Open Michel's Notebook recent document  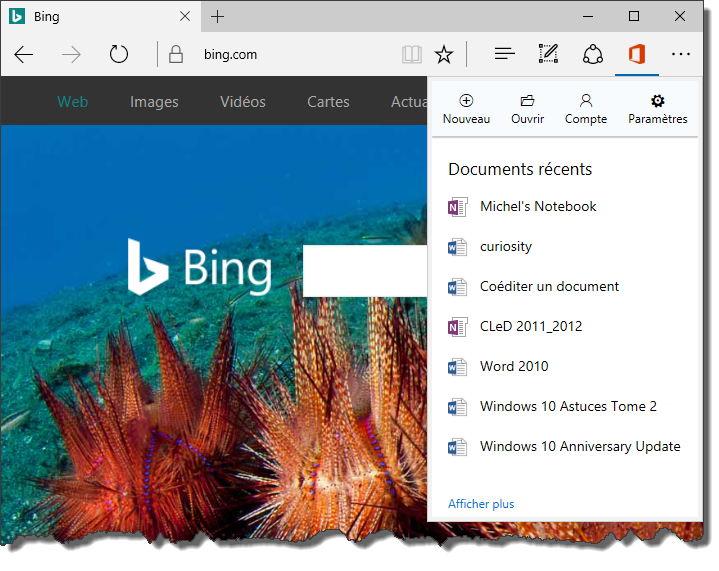pos(537,207)
